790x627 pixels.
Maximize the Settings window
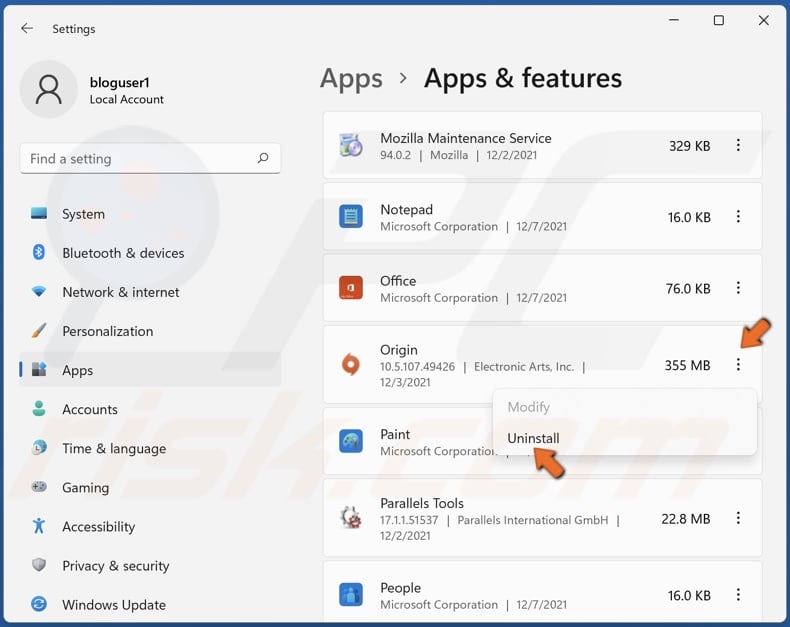[x=719, y=20]
